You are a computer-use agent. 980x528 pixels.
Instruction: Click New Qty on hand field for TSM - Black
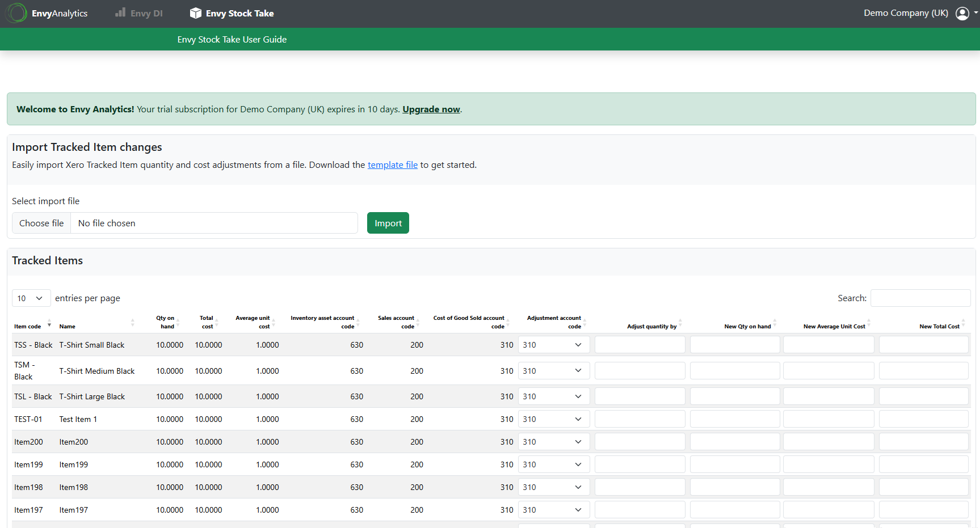pyautogui.click(x=735, y=371)
